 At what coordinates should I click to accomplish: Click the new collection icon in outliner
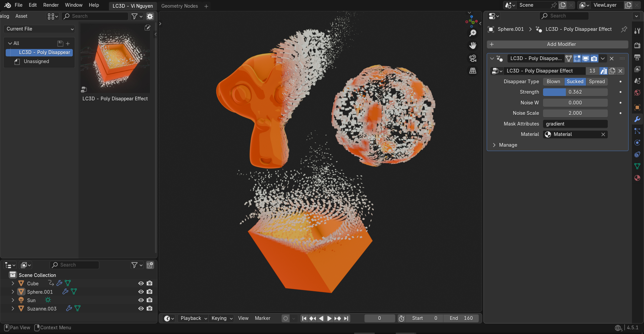(x=150, y=265)
